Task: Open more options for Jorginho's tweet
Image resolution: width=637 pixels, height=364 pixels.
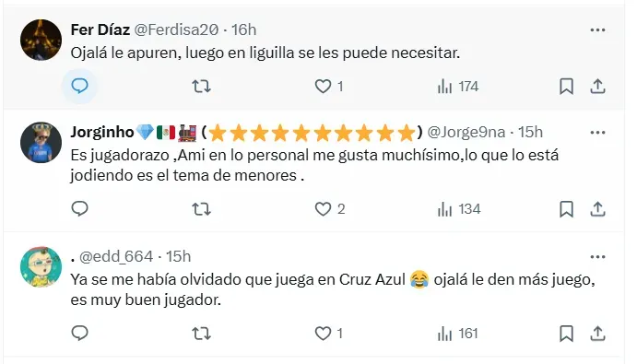Action: click(x=597, y=133)
